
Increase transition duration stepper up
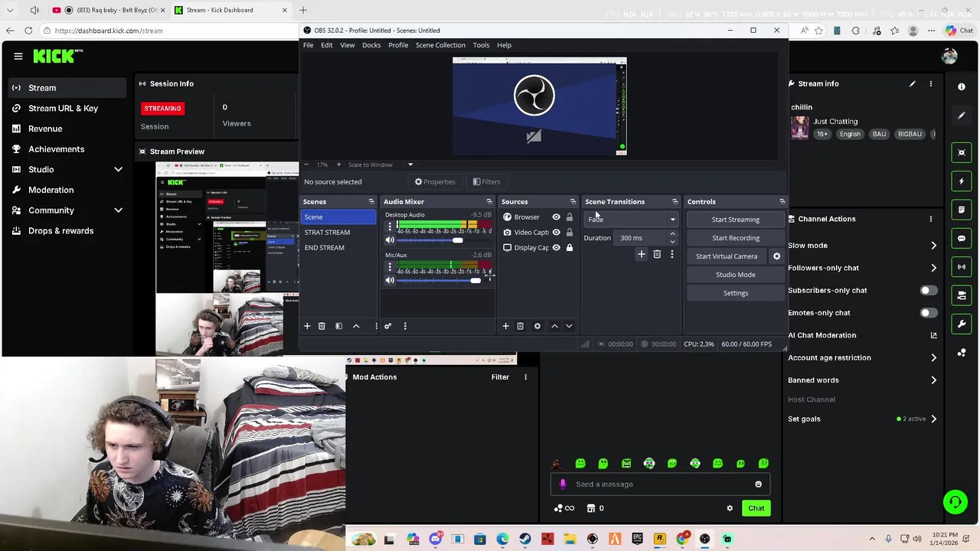(x=672, y=235)
